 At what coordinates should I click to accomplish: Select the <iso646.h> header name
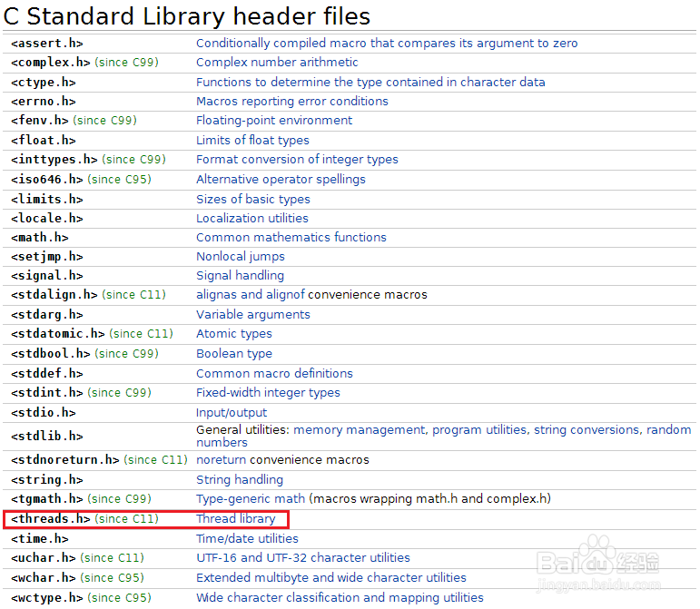(47, 180)
